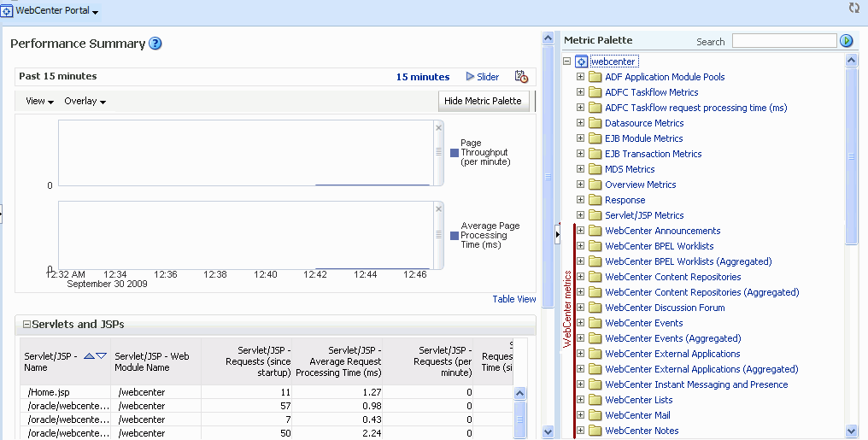Click main panel scrollbar up arrow
This screenshot has width=868, height=440.
point(548,38)
